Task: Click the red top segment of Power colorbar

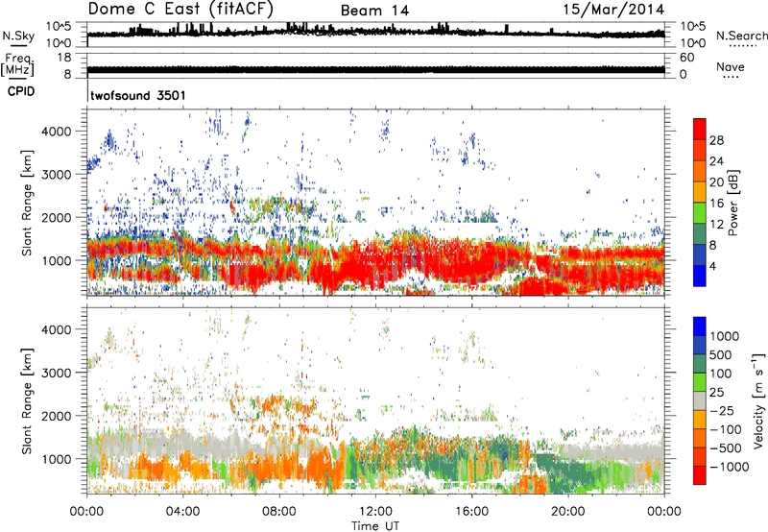Action: pos(700,129)
